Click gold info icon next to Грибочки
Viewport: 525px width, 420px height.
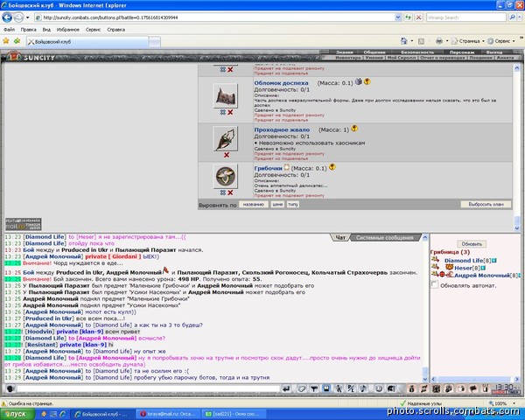332,167
